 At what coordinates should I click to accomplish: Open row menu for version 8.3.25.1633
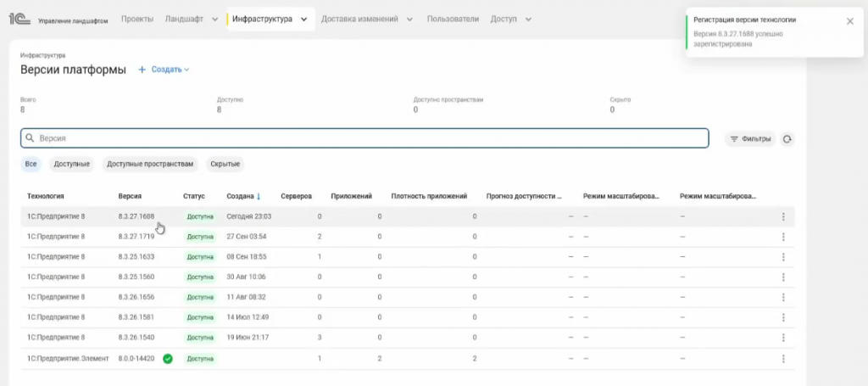pos(783,257)
